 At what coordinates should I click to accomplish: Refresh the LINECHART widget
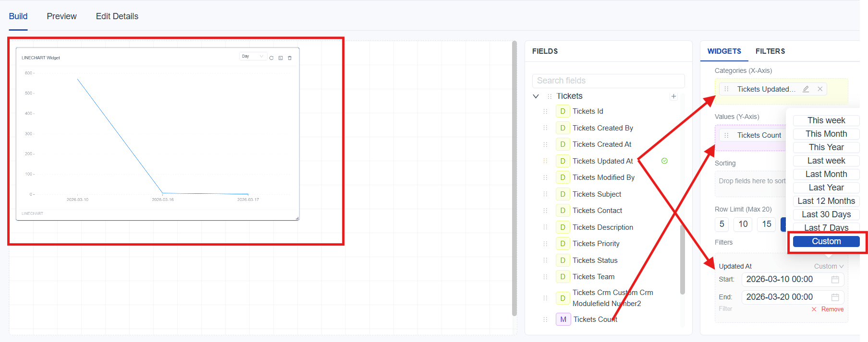[271, 58]
